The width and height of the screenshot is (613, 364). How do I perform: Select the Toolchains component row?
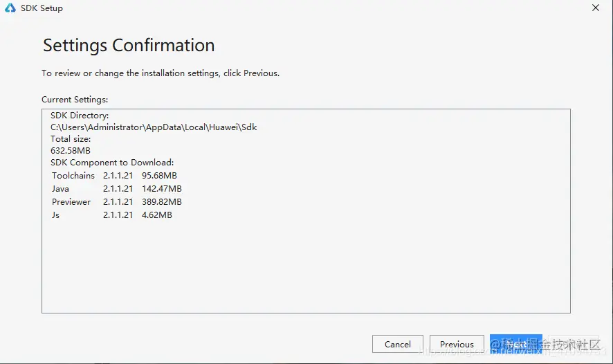(x=114, y=176)
